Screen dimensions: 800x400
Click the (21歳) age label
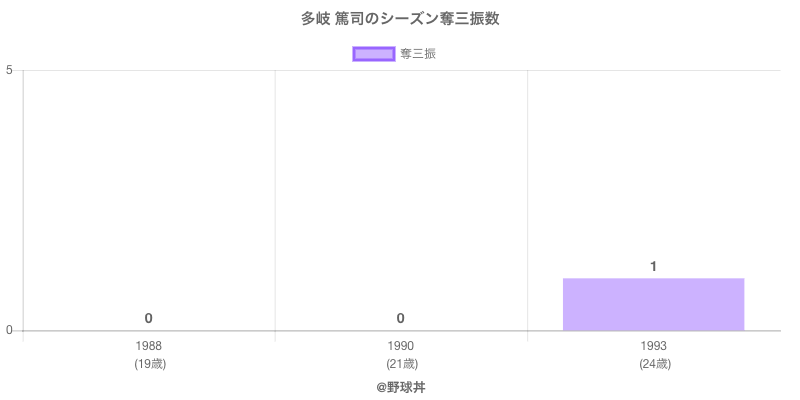(x=401, y=364)
